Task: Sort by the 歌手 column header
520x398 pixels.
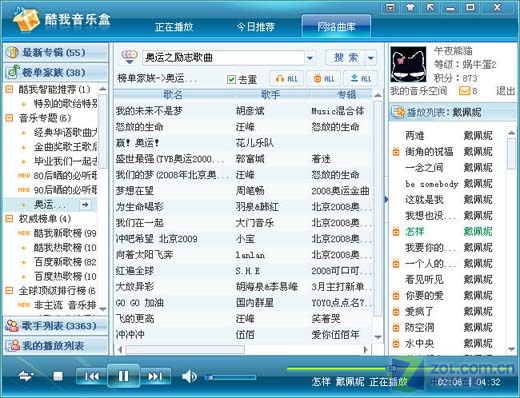Action: click(271, 95)
